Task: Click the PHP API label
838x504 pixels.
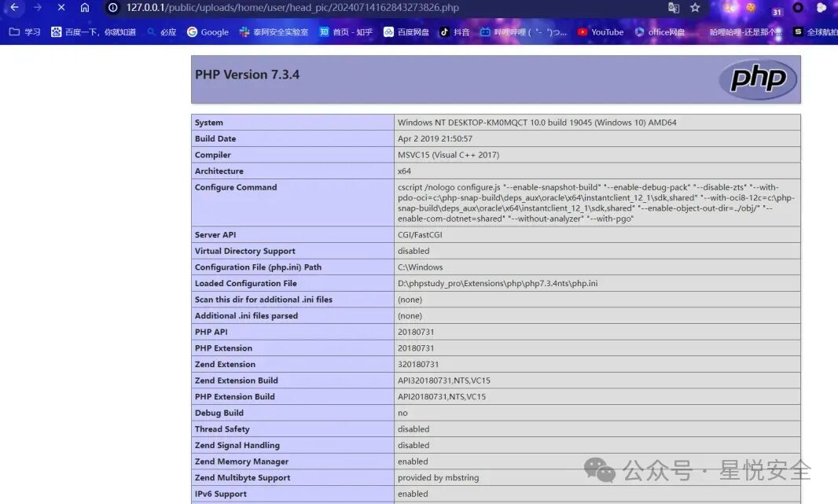Action: tap(211, 332)
